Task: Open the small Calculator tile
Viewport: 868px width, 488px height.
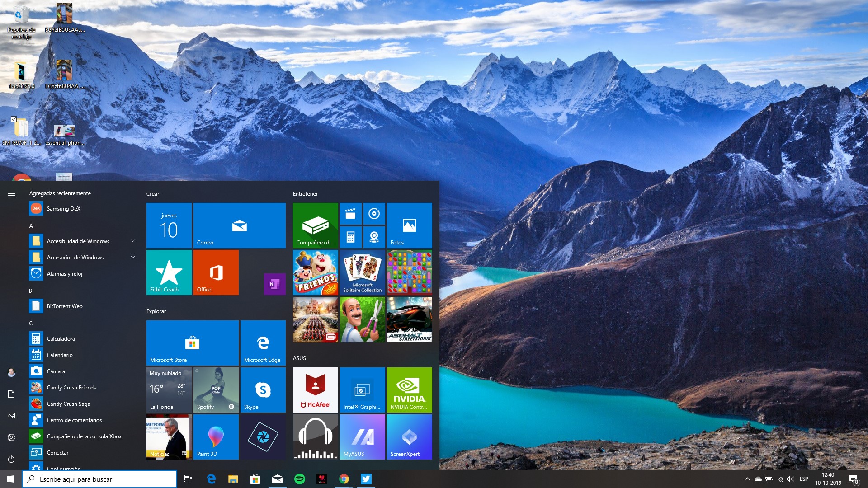Action: tap(351, 237)
